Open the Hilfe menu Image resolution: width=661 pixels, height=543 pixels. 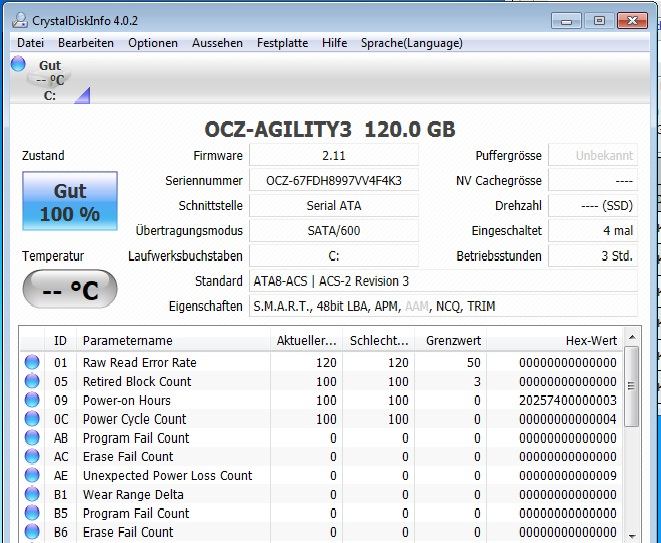tap(335, 43)
